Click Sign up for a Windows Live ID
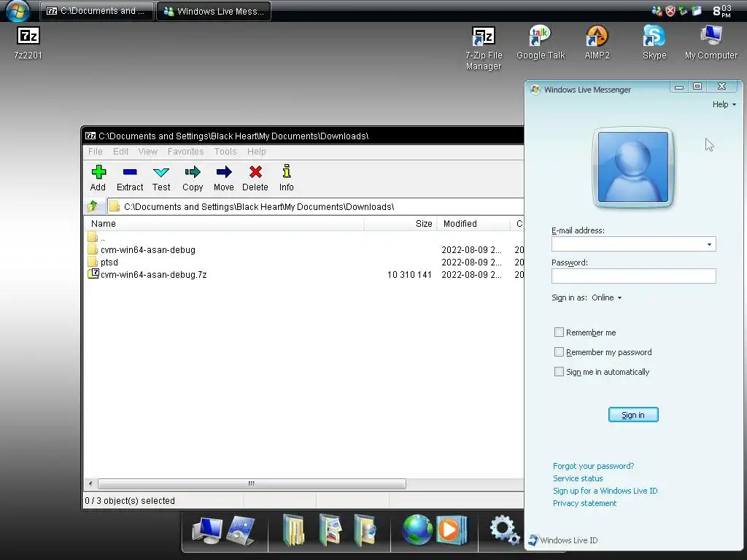This screenshot has height=560, width=747. pyautogui.click(x=605, y=491)
